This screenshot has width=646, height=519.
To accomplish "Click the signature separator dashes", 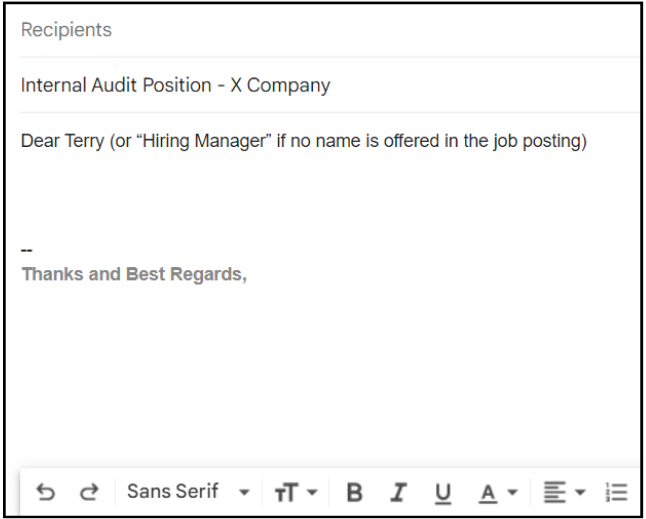I will [x=27, y=251].
